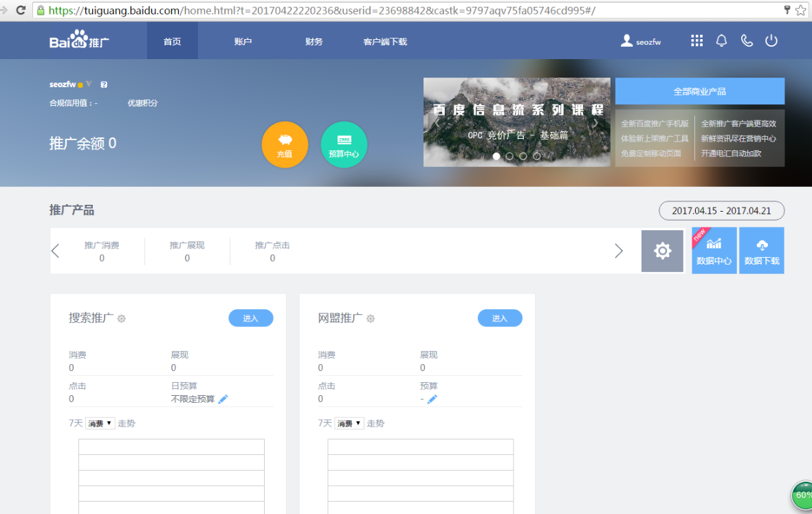Open 数据中心 data center tile
The width and height of the screenshot is (812, 514).
(714, 251)
